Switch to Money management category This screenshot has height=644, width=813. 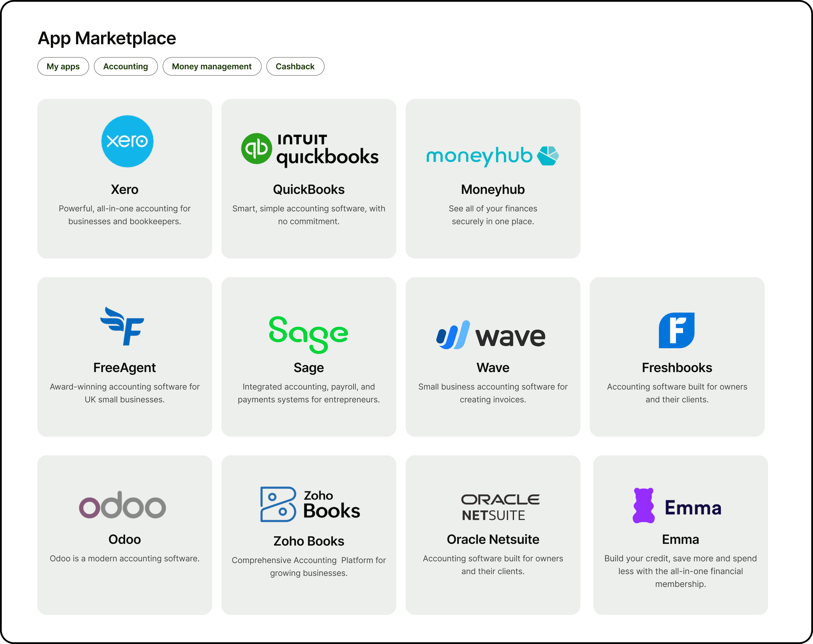212,66
